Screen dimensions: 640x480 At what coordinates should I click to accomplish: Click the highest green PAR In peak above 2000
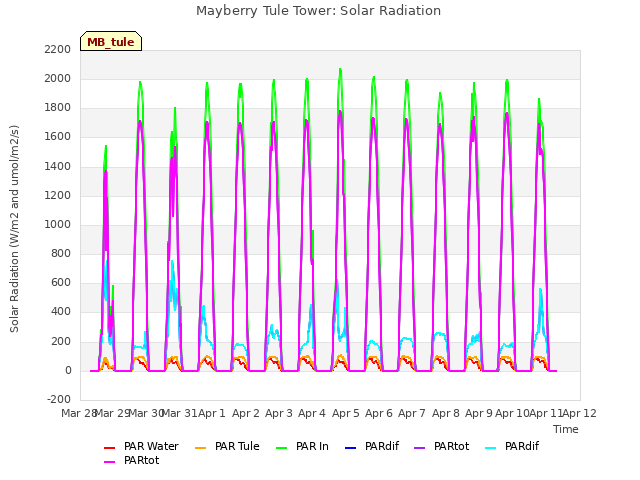[340, 70]
